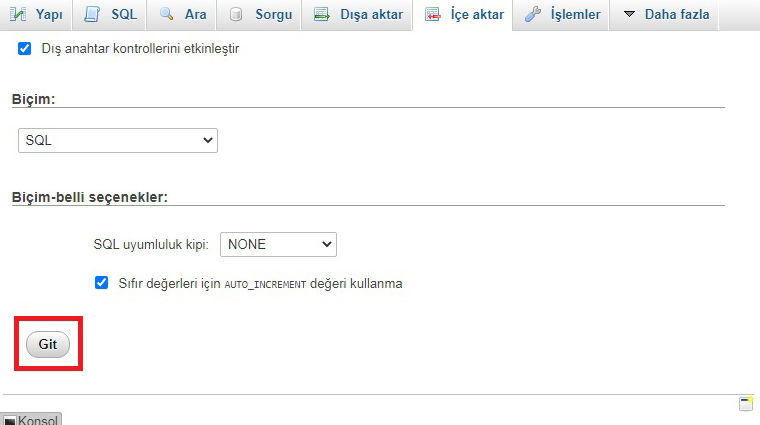Click the Biçim heading
Viewport: 760px width, 425px height.
point(33,99)
